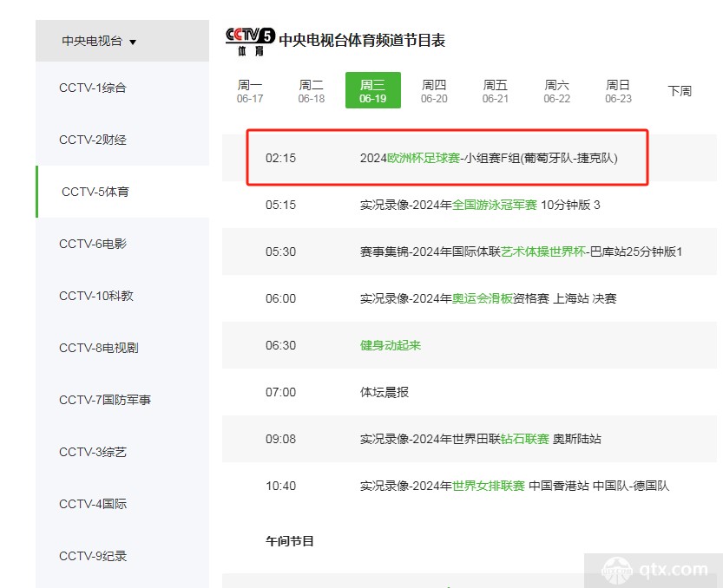The image size is (723, 588).
Task: Click the 02:15 time entry
Action: (x=281, y=158)
